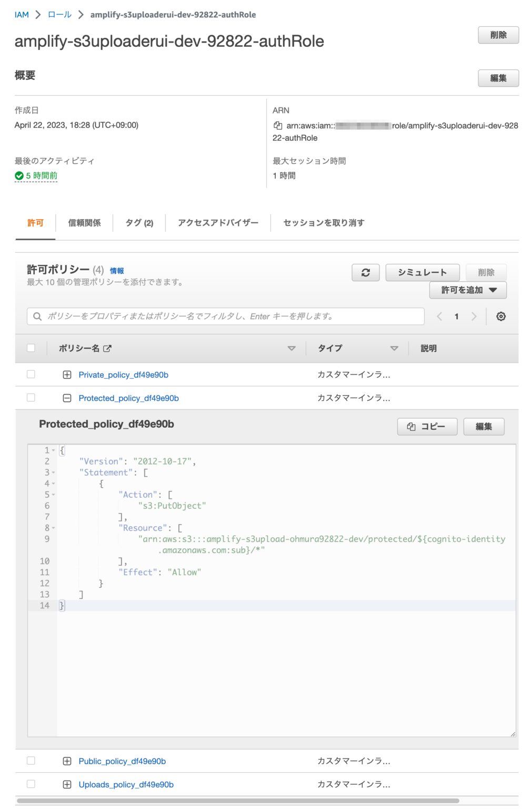
Task: Check the Public_policy_df49e90b checkbox
Action: tap(31, 761)
